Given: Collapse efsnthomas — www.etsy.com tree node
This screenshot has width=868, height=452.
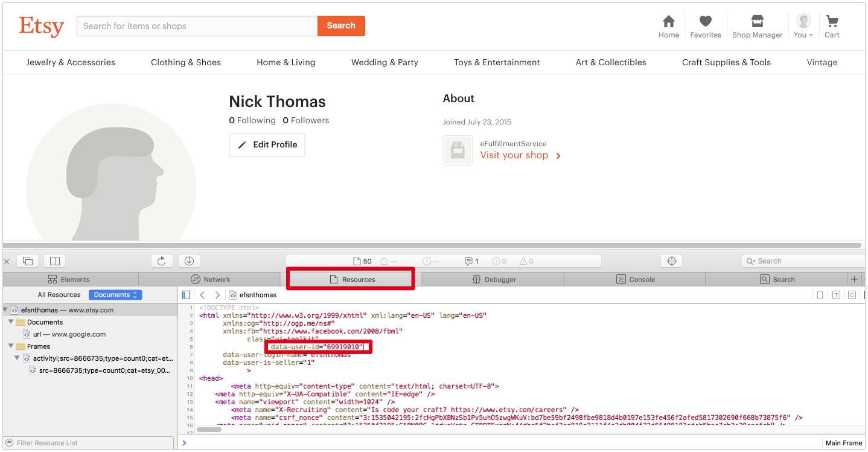Looking at the screenshot, I should tap(6, 310).
